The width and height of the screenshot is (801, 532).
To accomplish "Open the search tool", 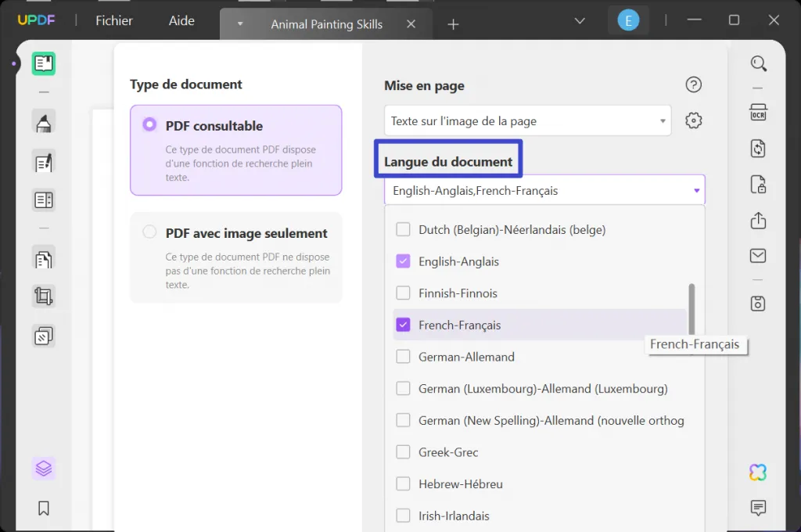I will [757, 63].
